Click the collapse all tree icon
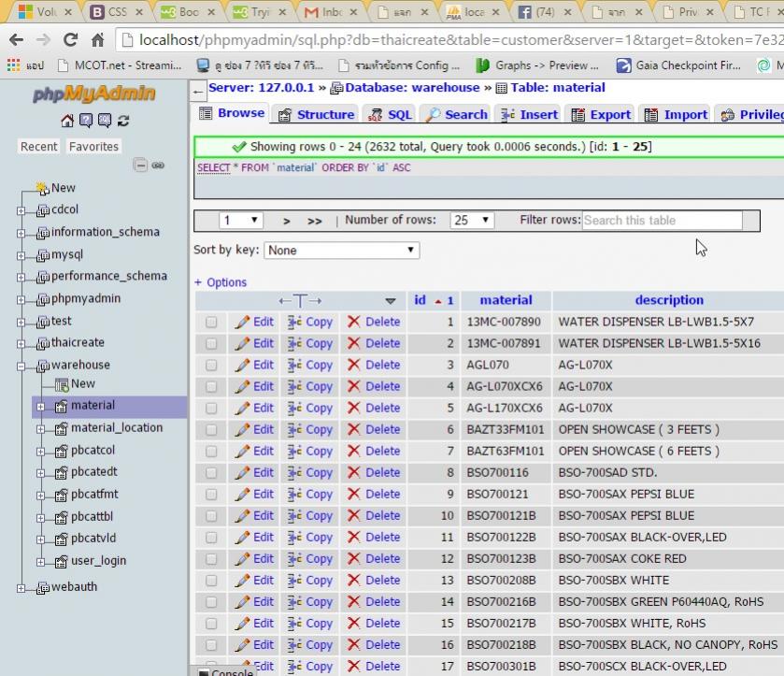 click(140, 165)
